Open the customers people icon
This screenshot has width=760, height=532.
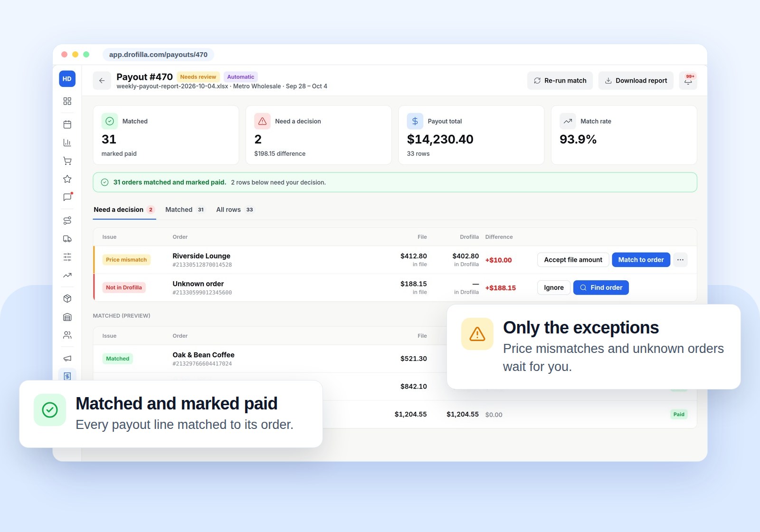67,335
